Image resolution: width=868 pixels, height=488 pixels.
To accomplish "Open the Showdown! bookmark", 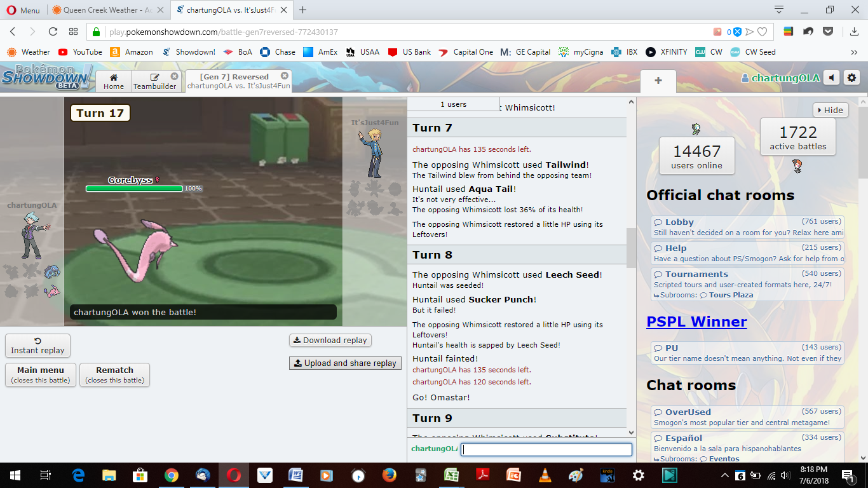I will (x=189, y=52).
